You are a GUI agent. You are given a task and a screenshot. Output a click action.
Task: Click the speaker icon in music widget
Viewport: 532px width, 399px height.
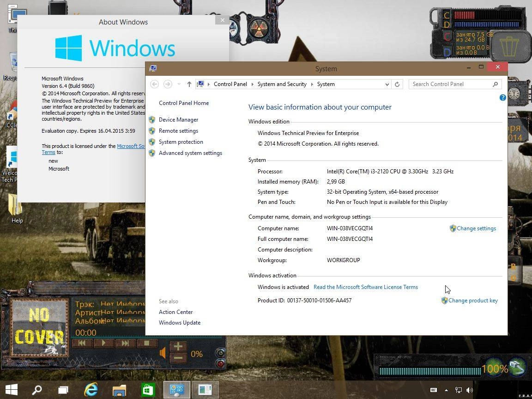[x=163, y=353]
